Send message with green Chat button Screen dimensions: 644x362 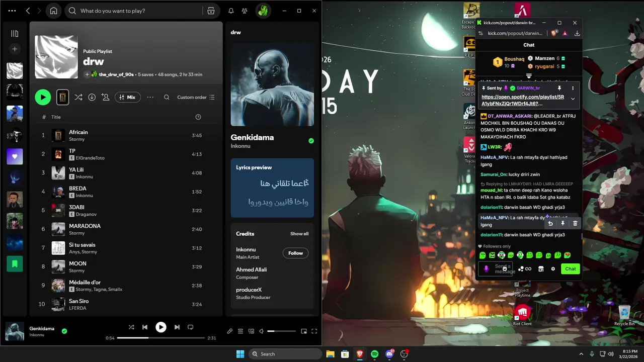point(571,269)
